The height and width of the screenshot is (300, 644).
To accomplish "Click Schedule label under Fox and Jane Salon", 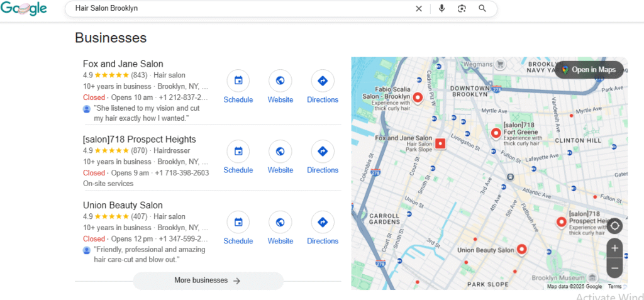I will (238, 100).
